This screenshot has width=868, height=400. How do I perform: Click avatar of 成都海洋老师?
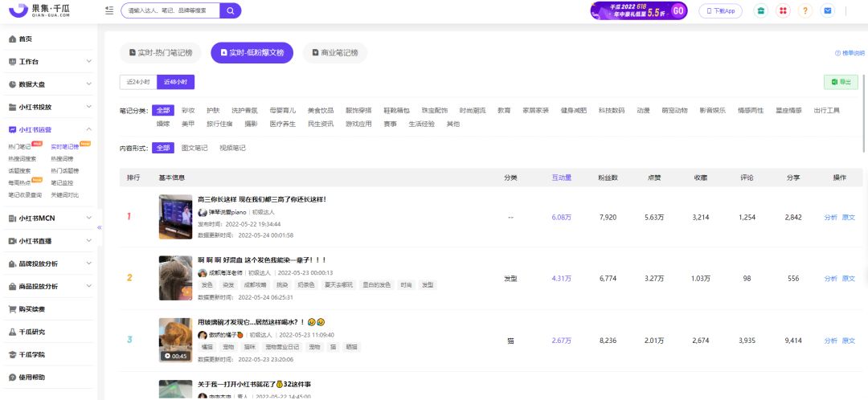(203, 273)
